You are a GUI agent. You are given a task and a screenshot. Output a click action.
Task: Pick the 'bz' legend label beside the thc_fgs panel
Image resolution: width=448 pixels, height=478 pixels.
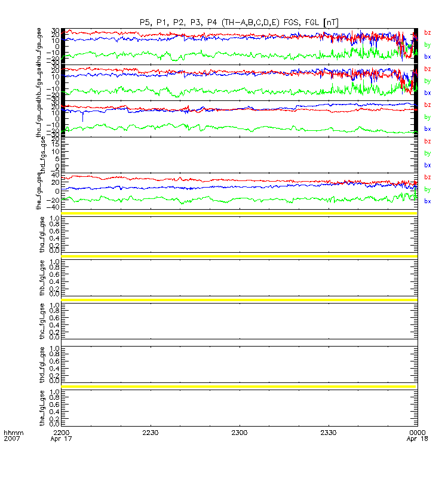(427, 105)
